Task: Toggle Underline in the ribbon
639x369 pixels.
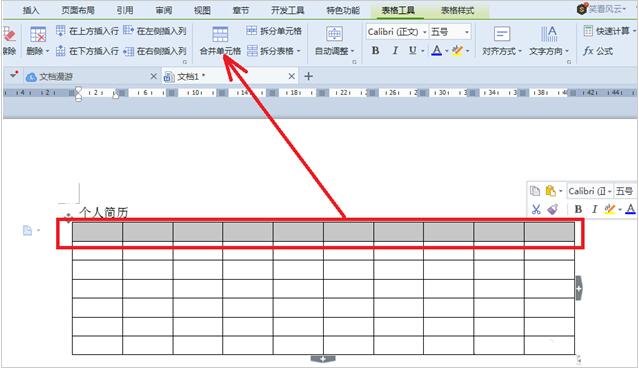Action: click(x=412, y=51)
